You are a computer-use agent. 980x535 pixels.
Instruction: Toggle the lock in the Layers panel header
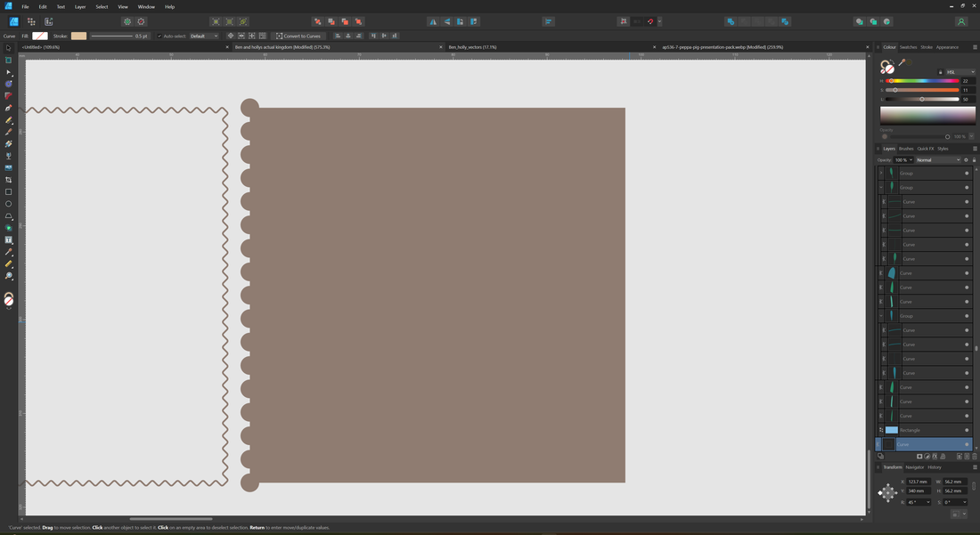[974, 160]
